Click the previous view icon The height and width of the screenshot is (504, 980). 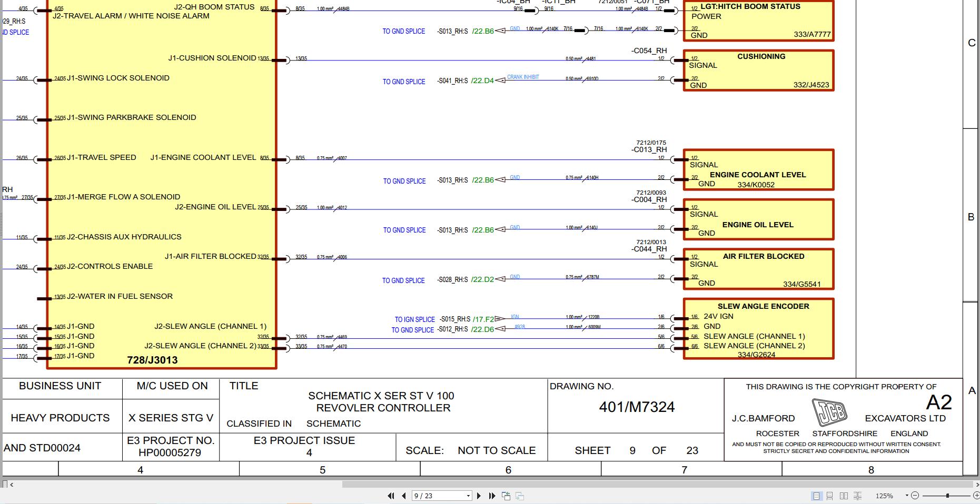click(x=506, y=496)
